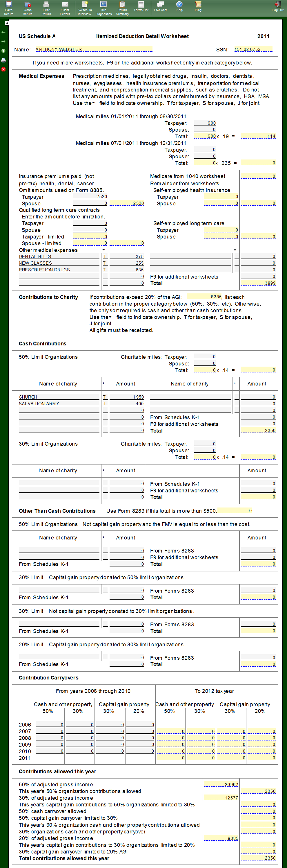Switch to Interview mode

click(x=84, y=8)
